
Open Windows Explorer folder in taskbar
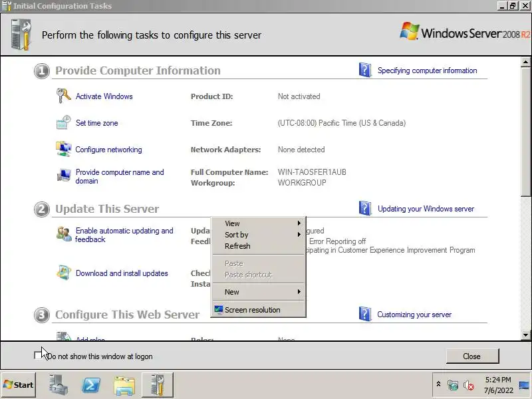(x=124, y=385)
